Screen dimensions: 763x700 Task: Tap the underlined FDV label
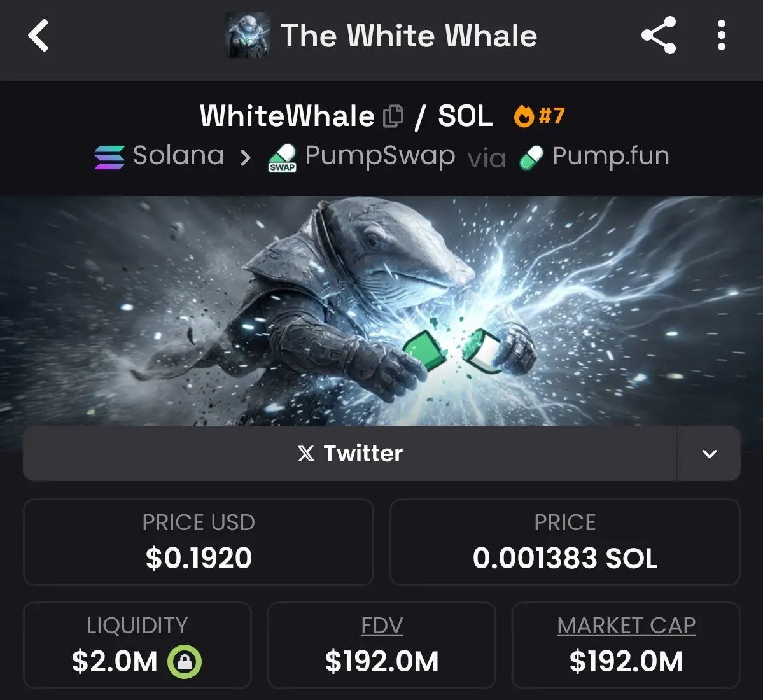pyautogui.click(x=382, y=626)
